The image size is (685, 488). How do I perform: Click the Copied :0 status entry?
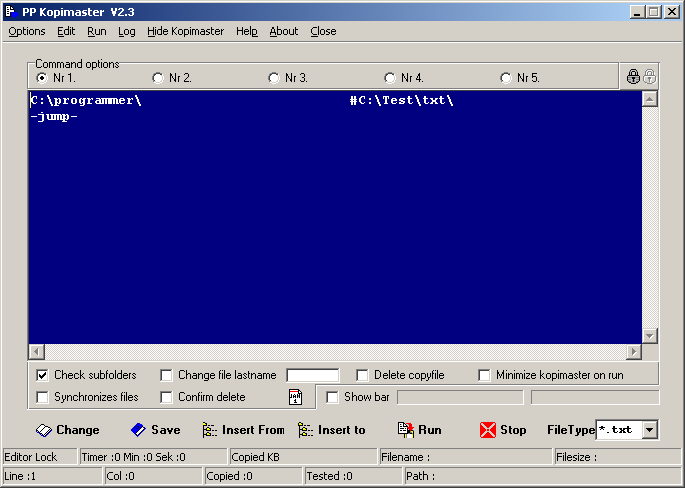253,476
